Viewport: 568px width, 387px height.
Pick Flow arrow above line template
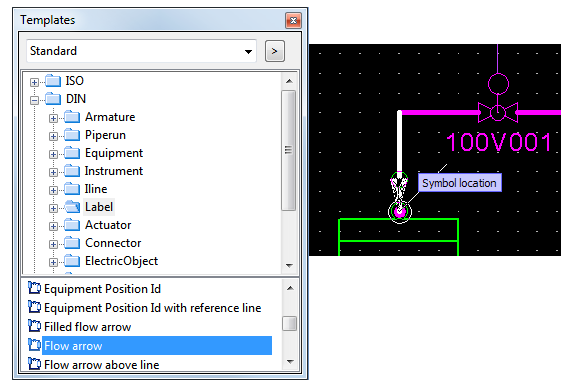pyautogui.click(x=101, y=365)
